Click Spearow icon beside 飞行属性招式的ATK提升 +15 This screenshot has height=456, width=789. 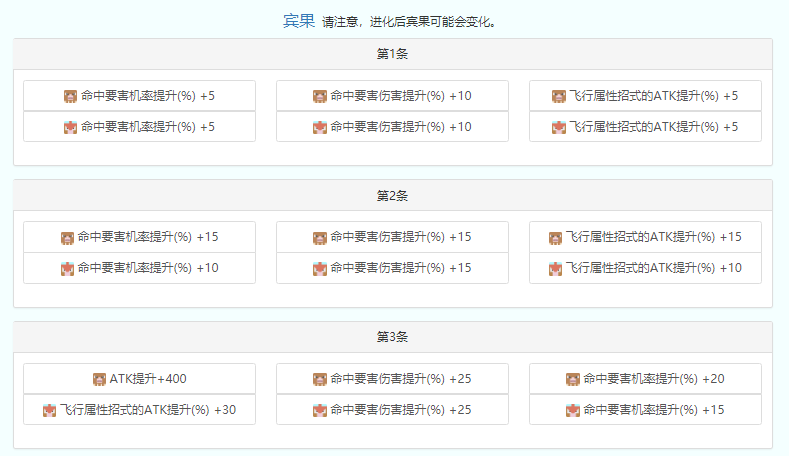point(555,238)
